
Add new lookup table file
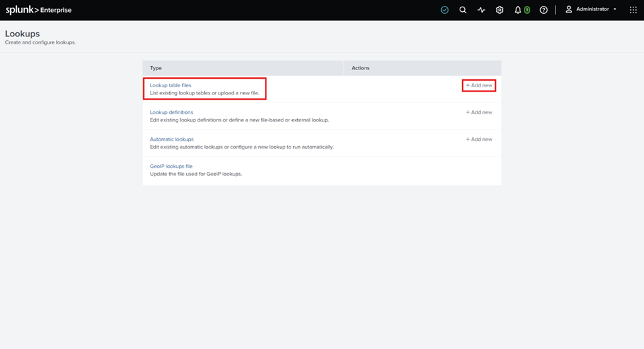pyautogui.click(x=479, y=85)
